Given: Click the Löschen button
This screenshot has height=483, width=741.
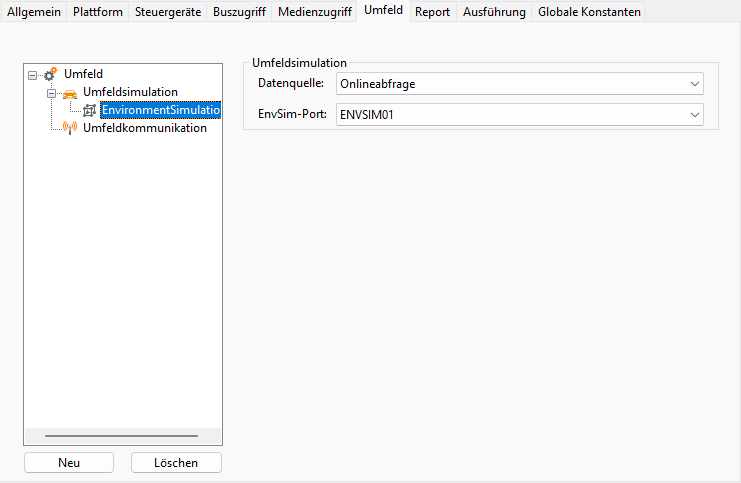Looking at the screenshot, I should [x=176, y=463].
